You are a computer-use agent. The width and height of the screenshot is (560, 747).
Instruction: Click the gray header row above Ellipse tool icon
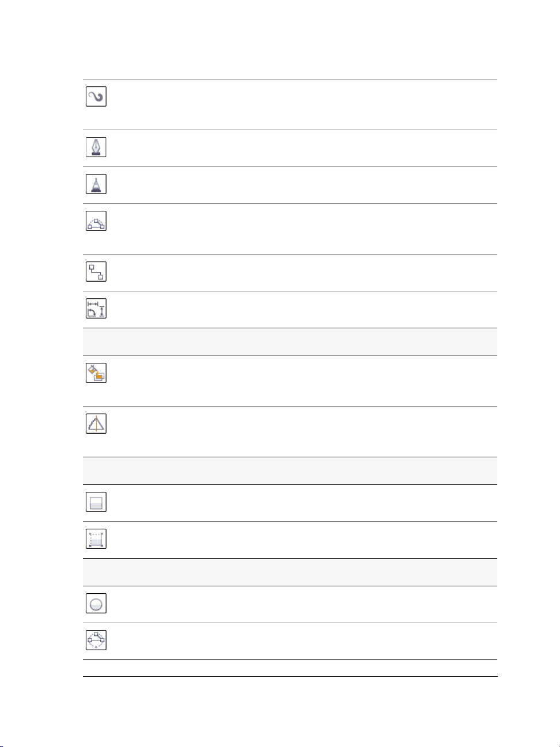290,572
